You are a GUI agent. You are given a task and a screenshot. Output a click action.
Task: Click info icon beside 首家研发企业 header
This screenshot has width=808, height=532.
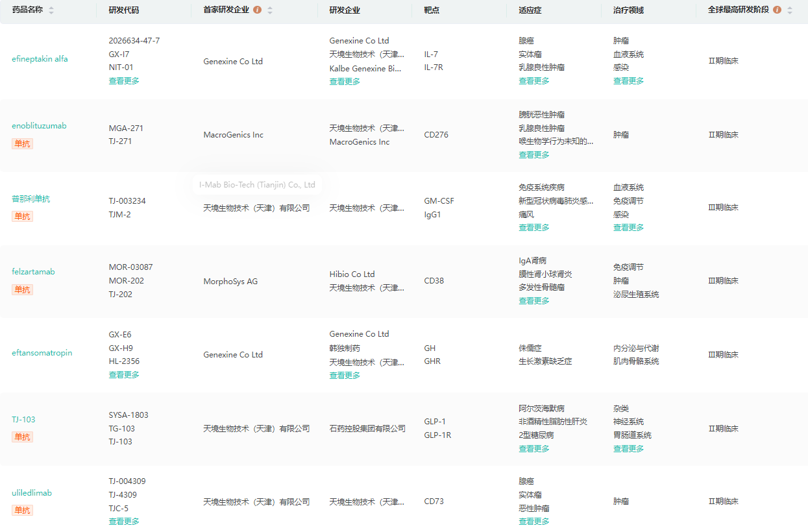258,10
